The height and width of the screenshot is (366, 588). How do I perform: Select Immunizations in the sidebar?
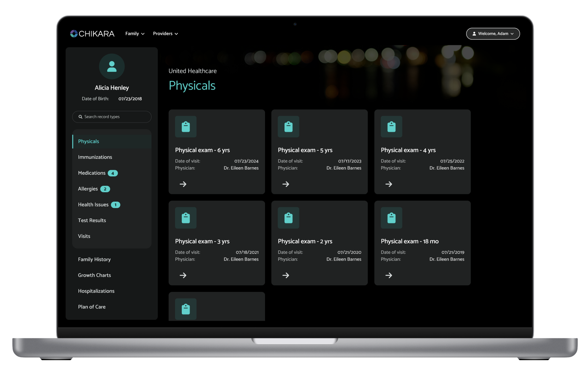pos(95,157)
